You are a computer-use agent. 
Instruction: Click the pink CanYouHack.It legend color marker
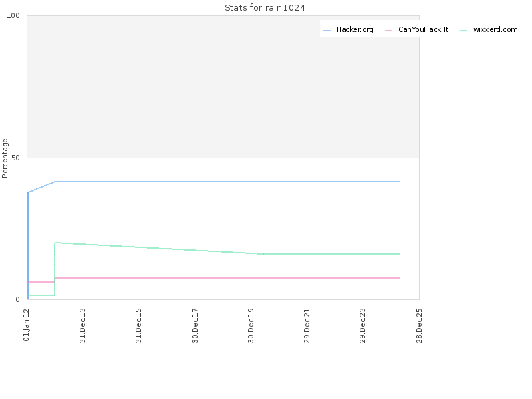(x=388, y=31)
